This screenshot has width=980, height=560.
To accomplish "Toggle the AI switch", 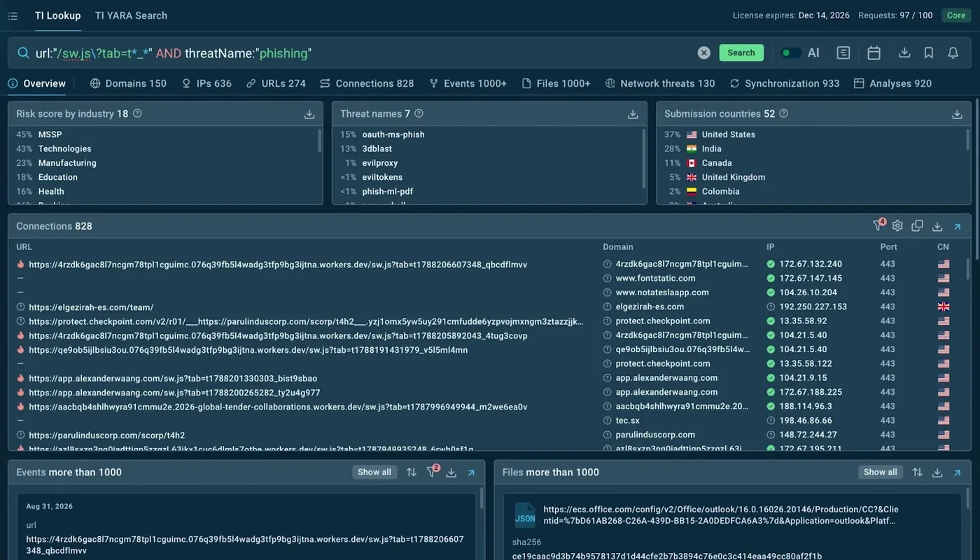I will [x=791, y=52].
